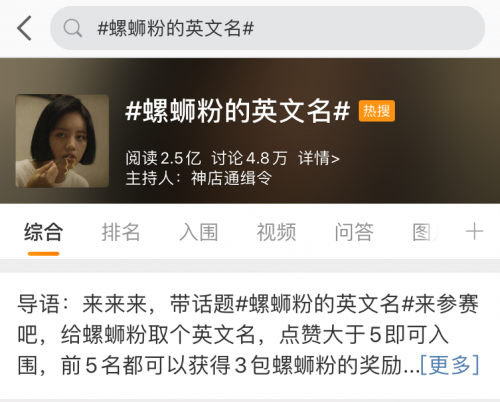Open the 入围 tab
500x402 pixels.
click(199, 232)
